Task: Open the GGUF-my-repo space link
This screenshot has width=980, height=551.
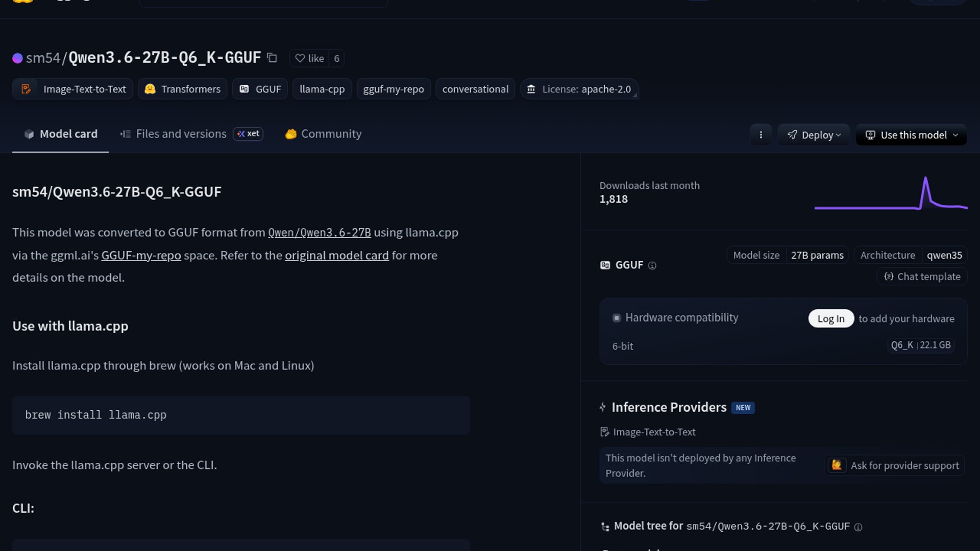Action: click(141, 256)
